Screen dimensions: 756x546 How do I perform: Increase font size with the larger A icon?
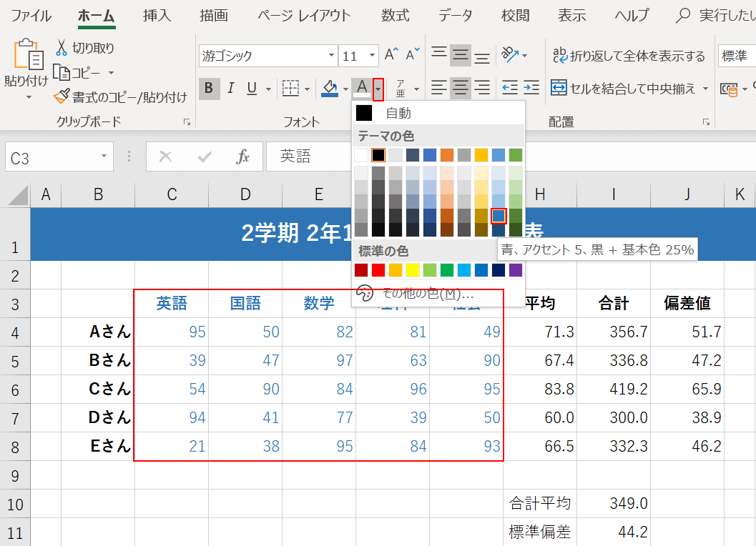pyautogui.click(x=391, y=54)
